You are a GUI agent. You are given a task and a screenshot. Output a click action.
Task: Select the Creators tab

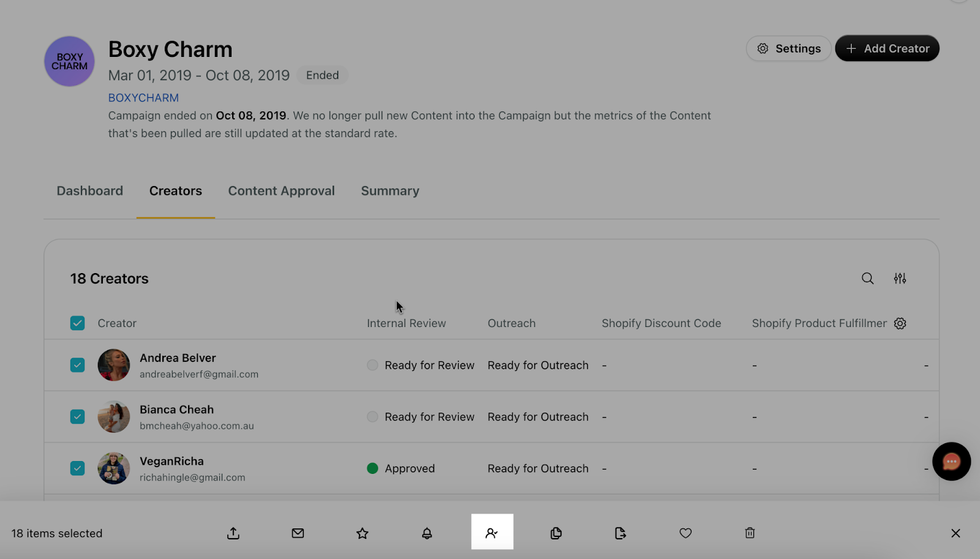(x=176, y=191)
